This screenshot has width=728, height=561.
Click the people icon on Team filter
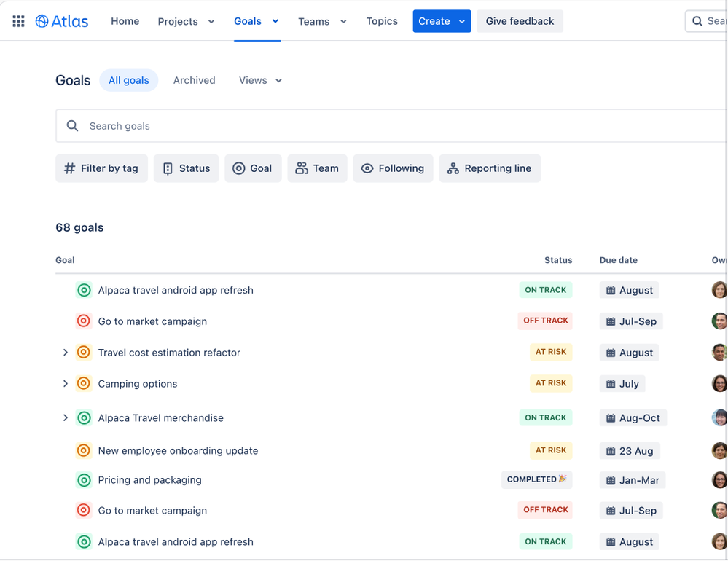tap(302, 168)
